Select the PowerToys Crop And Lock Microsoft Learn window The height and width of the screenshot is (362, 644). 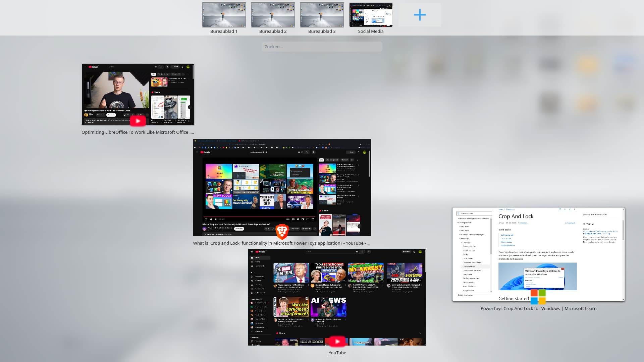click(x=538, y=254)
